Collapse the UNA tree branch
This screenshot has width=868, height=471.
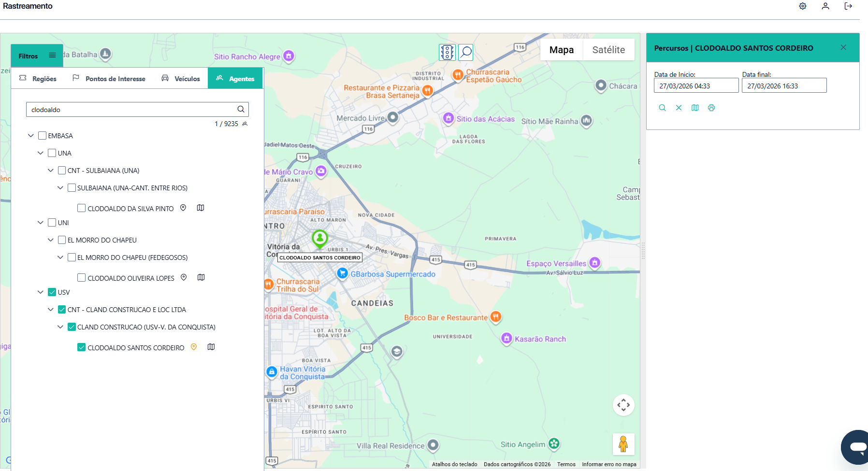click(41, 153)
